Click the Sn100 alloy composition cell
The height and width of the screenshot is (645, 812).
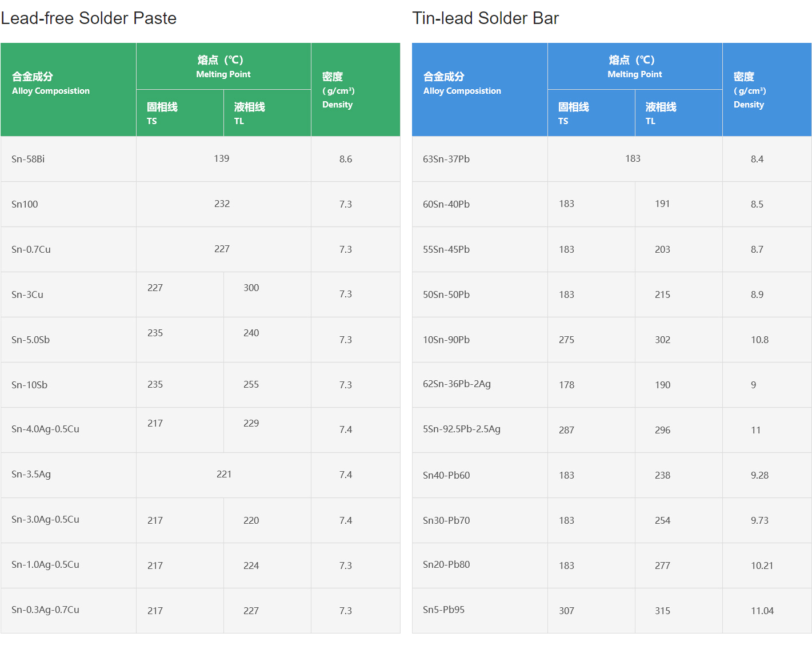click(25, 204)
